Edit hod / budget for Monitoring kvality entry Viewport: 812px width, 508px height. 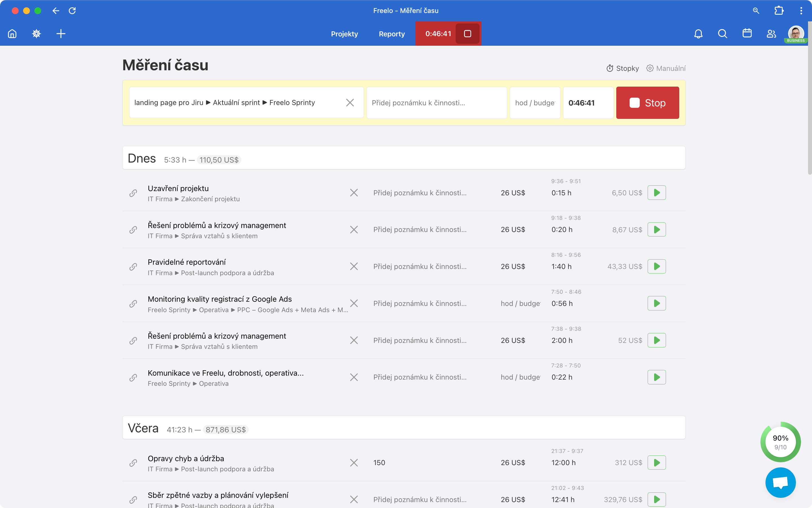coord(520,303)
